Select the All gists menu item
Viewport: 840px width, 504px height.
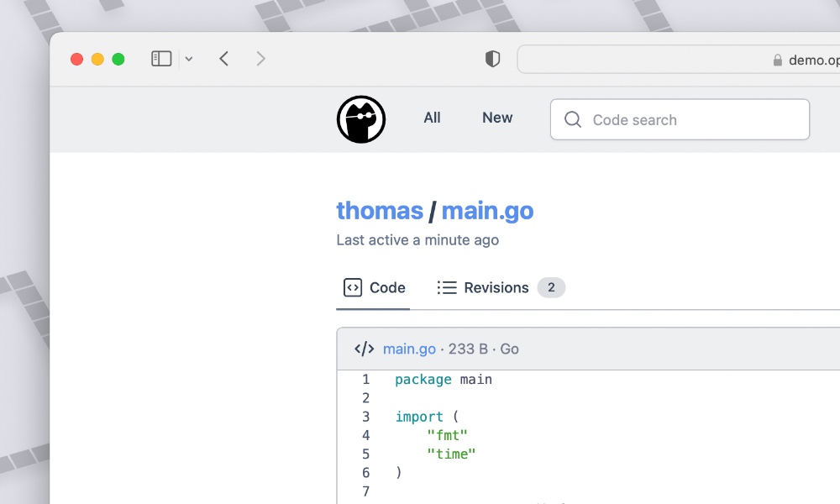[432, 118]
